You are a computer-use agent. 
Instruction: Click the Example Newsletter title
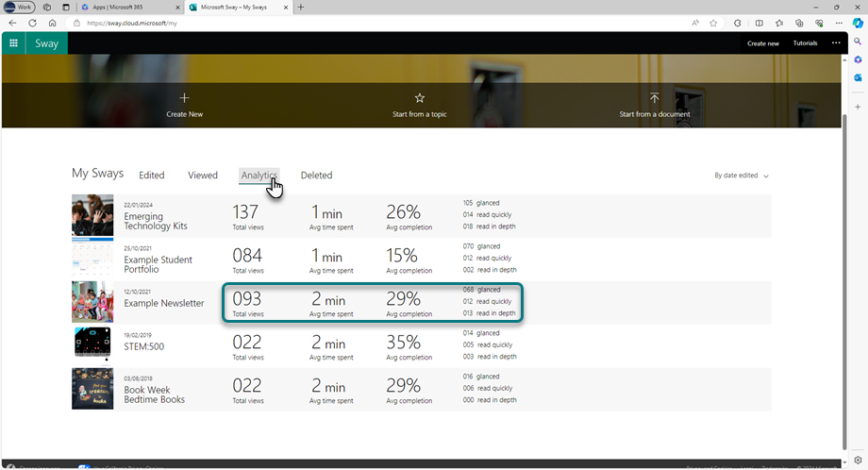pos(164,303)
